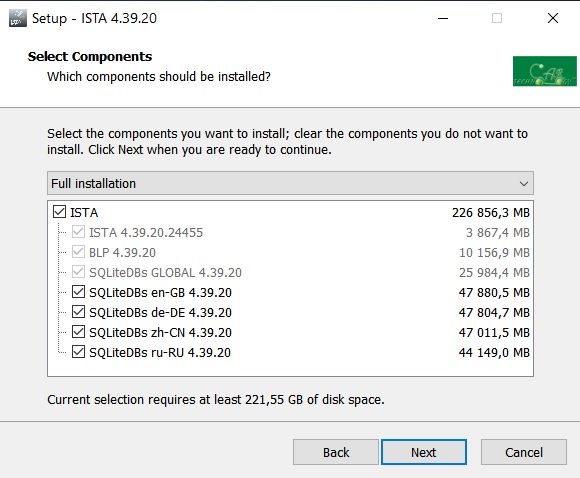Click the 44 149,0 MB size value
The image size is (580, 478).
point(494,353)
